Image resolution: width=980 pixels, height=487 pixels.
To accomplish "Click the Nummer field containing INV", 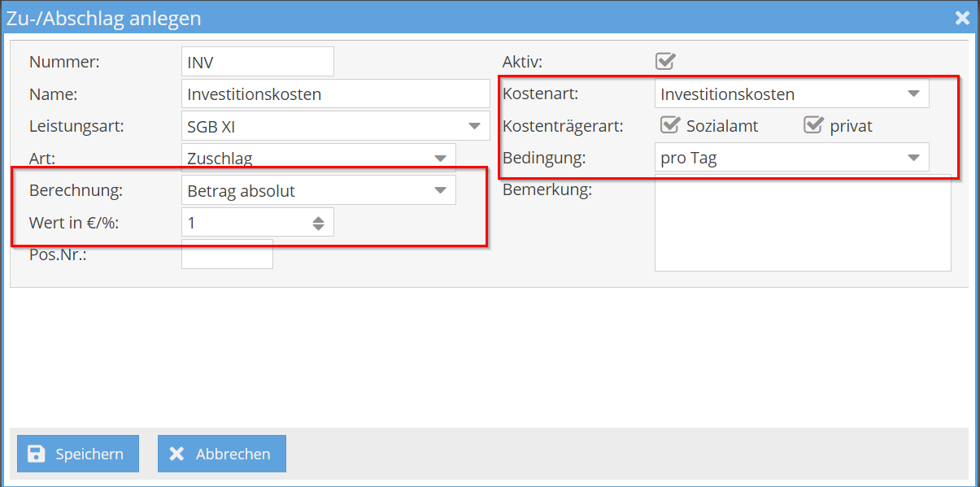I will [x=257, y=61].
